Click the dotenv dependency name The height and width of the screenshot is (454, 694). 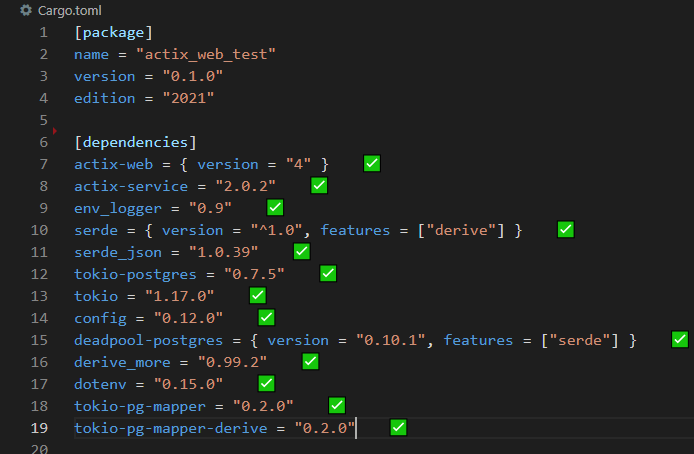(100, 384)
